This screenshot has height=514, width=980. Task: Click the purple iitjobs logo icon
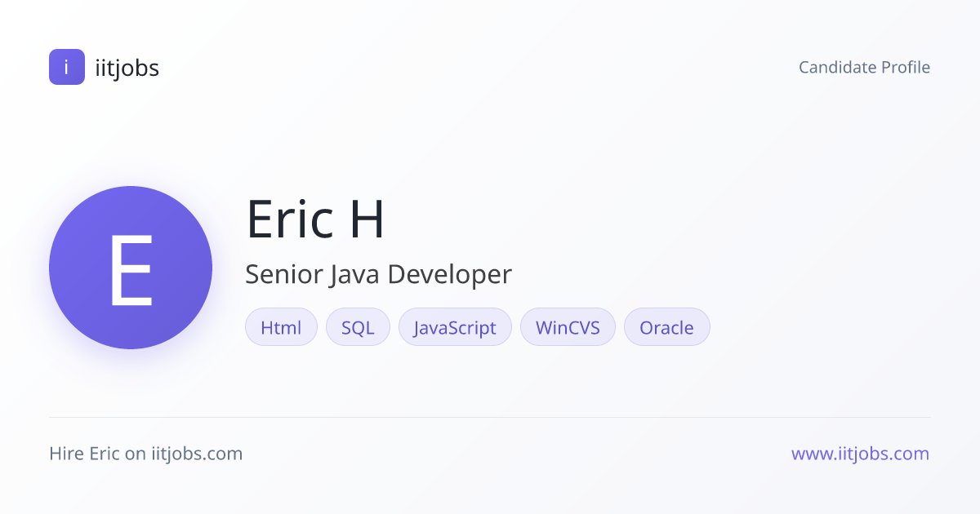(67, 67)
